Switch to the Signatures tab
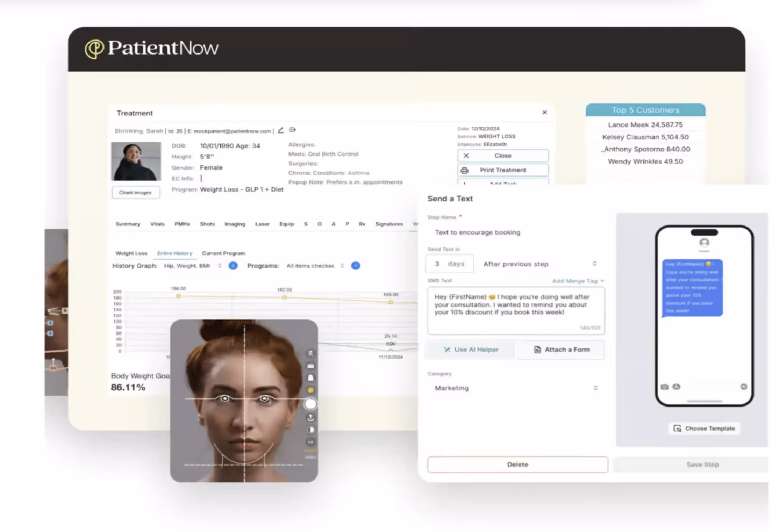 389,224
